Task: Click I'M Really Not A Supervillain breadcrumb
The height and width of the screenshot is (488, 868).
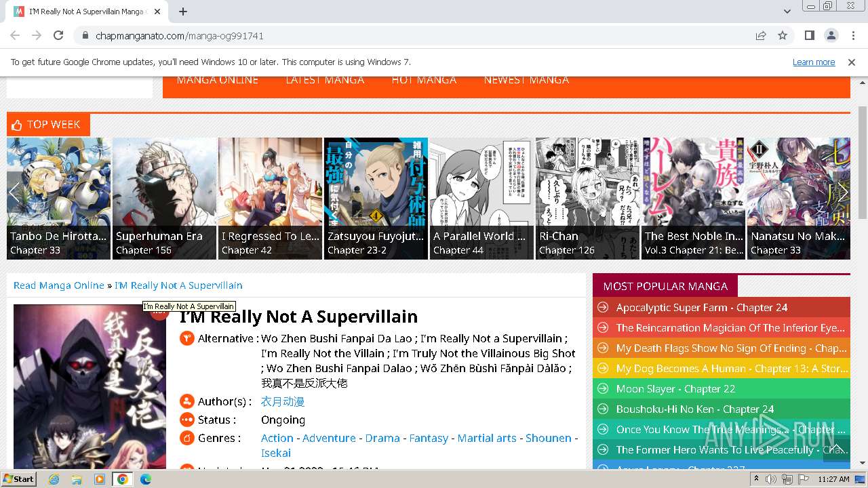Action: click(178, 285)
